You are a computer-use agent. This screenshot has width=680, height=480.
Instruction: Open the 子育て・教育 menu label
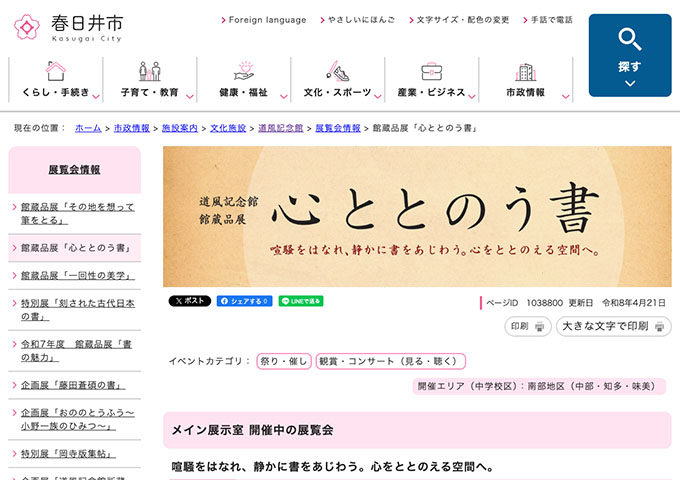coord(150,92)
